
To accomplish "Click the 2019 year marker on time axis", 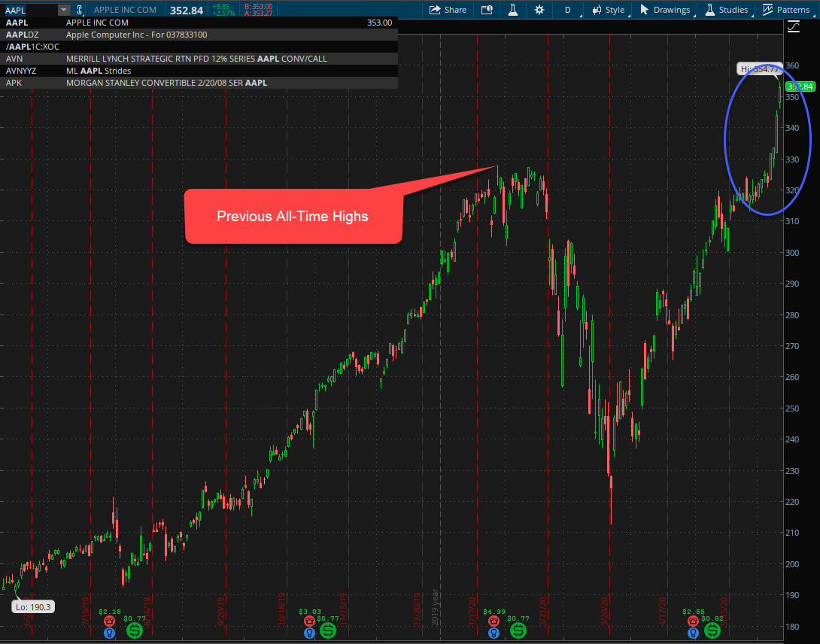I will coord(435,607).
